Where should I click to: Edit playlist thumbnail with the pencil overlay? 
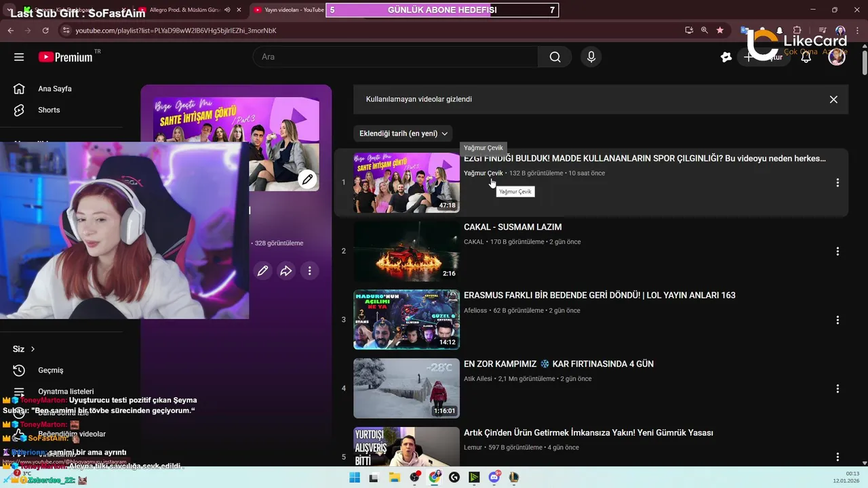coord(308,180)
